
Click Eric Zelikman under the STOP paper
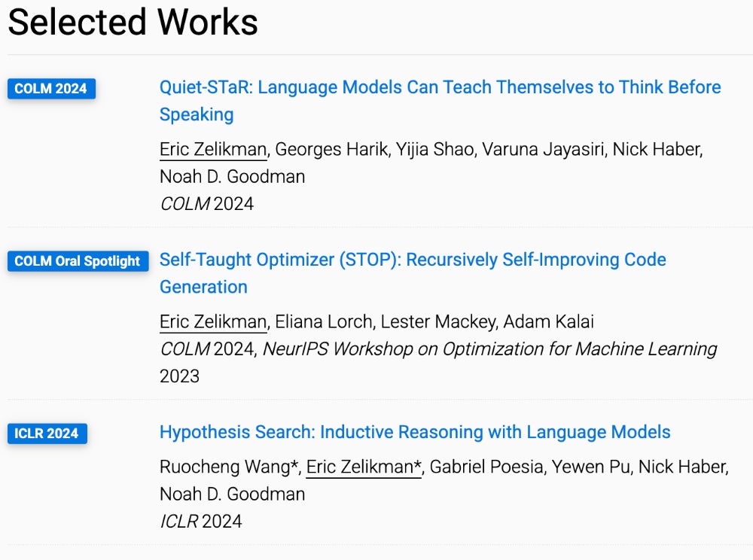click(x=213, y=321)
